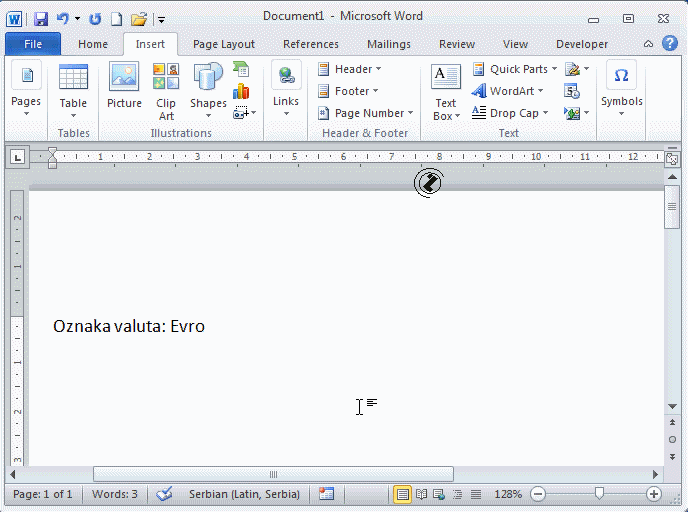Open the File tab
Screen dimensions: 688x512
pos(33,44)
